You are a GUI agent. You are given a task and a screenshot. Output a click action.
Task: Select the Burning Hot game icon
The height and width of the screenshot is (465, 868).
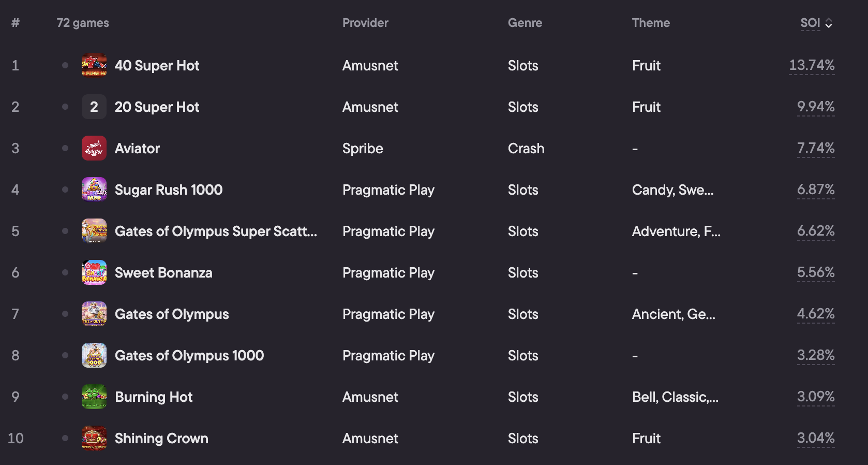[x=94, y=397]
